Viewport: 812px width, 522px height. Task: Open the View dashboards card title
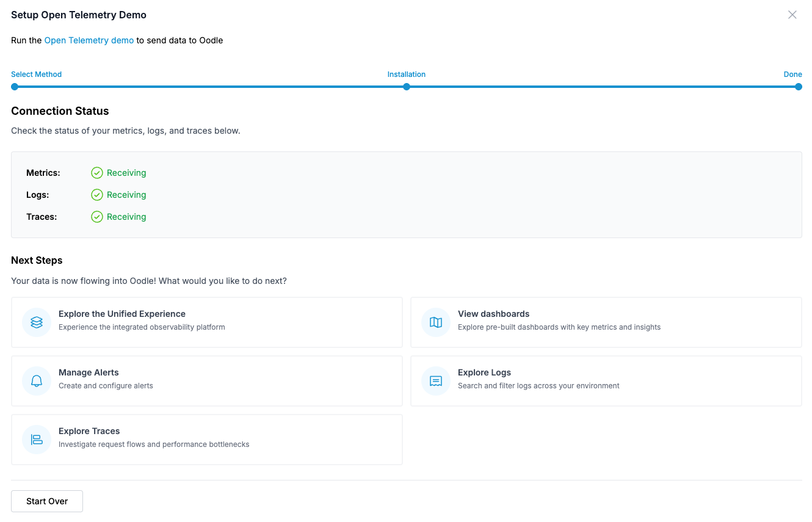pos(493,314)
